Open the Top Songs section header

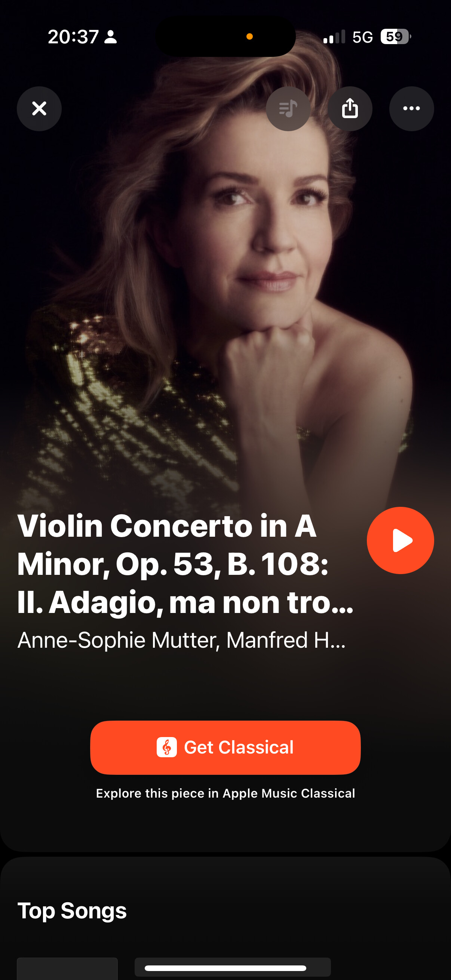click(72, 911)
